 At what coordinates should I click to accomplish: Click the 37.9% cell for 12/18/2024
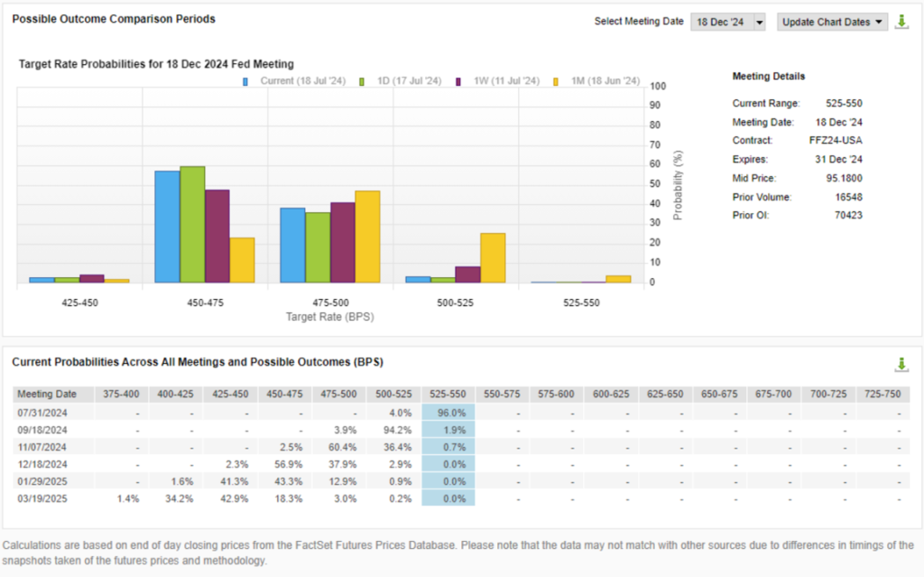(339, 464)
